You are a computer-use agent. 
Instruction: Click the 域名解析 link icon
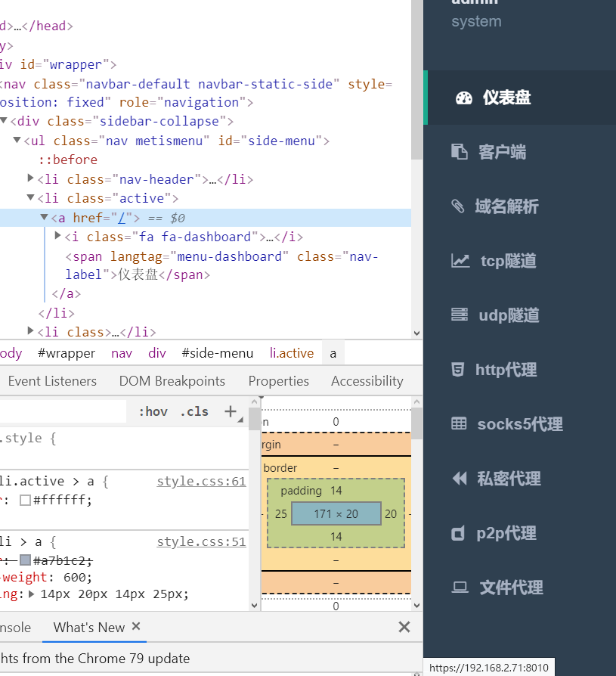click(x=460, y=206)
